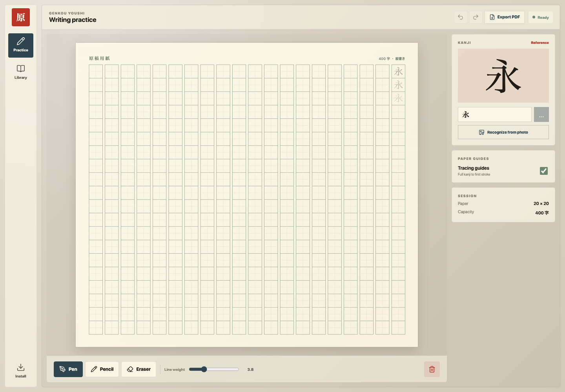The image size is (565, 392).
Task: Click the Install download icon
Action: 21,367
